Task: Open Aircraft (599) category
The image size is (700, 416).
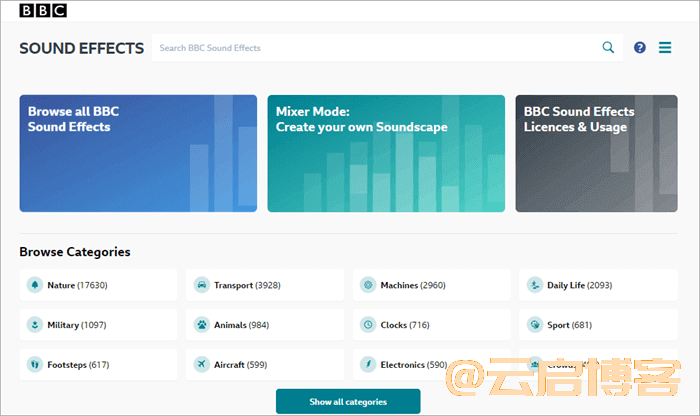Action: pos(265,364)
